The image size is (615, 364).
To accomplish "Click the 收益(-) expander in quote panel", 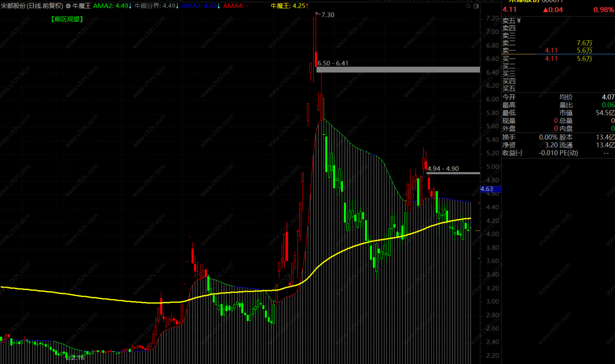I will tap(512, 153).
